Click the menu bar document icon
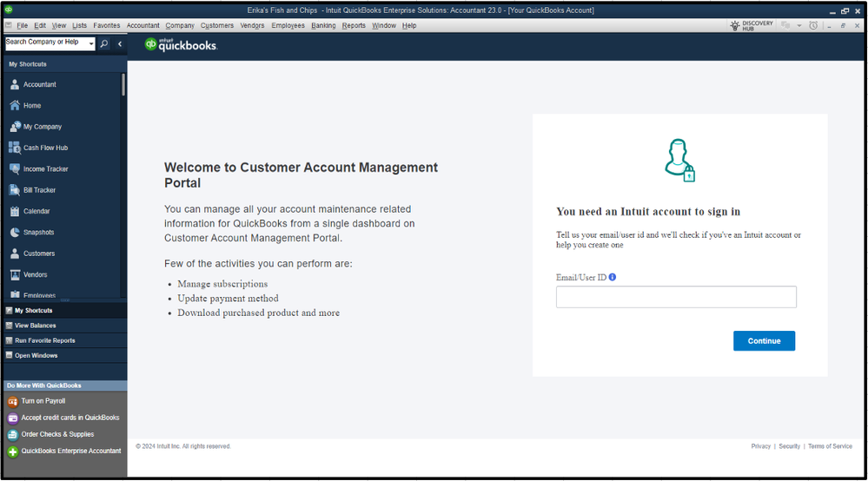Image resolution: width=868 pixels, height=481 pixels. (9, 25)
